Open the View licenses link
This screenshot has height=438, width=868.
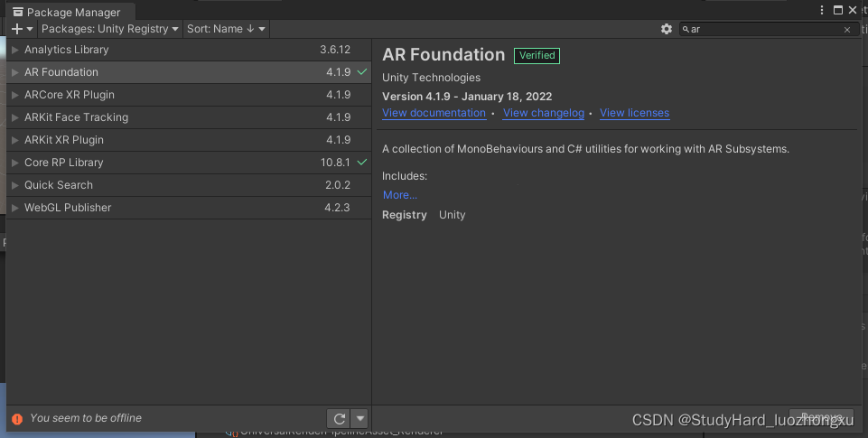coord(634,113)
